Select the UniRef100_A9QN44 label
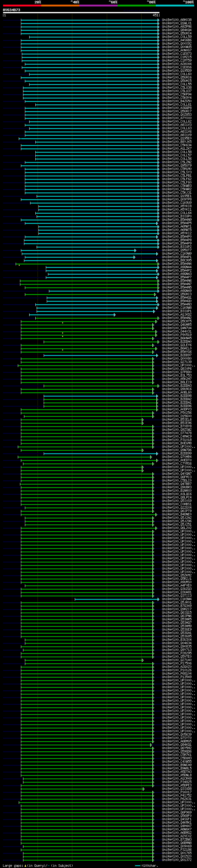Image resolution: width=197 pixels, height=868 pixels. pos(176,267)
